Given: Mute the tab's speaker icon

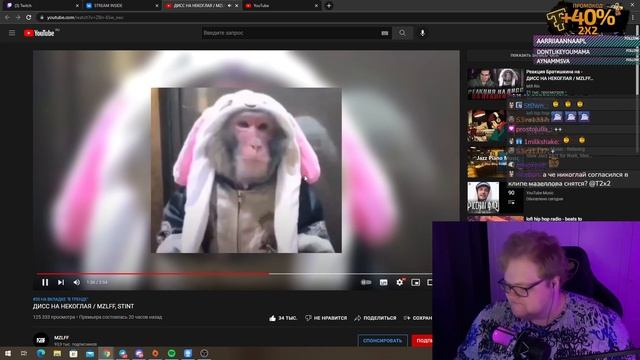Looking at the screenshot, I should click(x=229, y=6).
